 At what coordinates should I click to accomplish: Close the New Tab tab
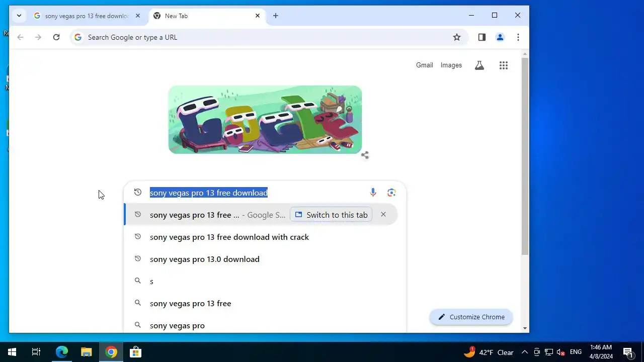258,16
